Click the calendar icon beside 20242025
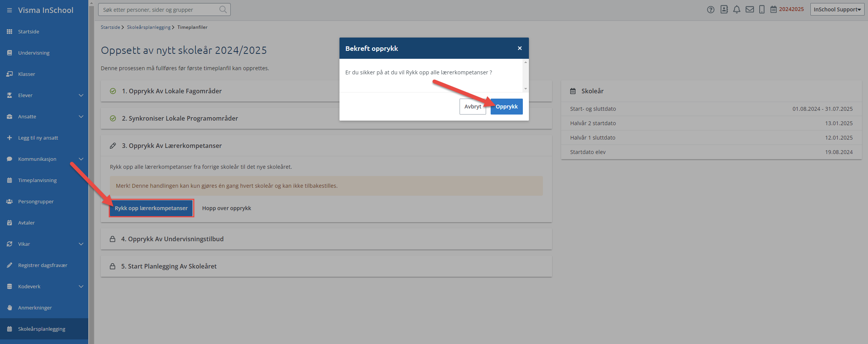868x344 pixels. point(773,9)
